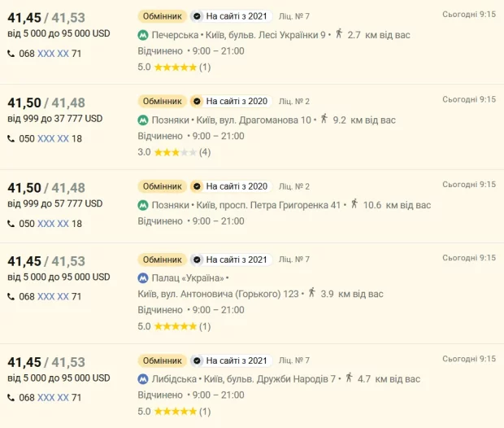The height and width of the screenshot is (428, 504).
Task: Click the metro icon beside Либідська station
Action: click(143, 379)
